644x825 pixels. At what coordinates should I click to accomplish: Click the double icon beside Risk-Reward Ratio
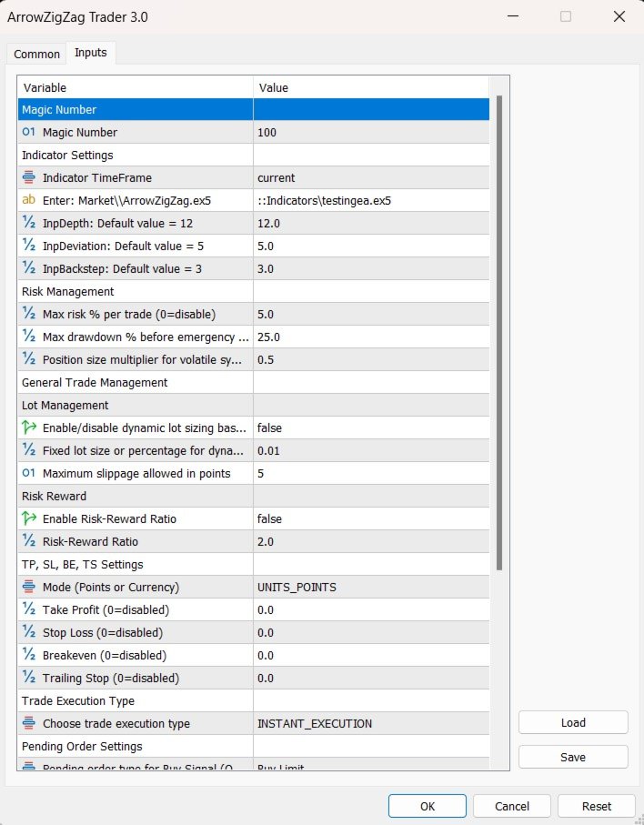pyautogui.click(x=28, y=541)
